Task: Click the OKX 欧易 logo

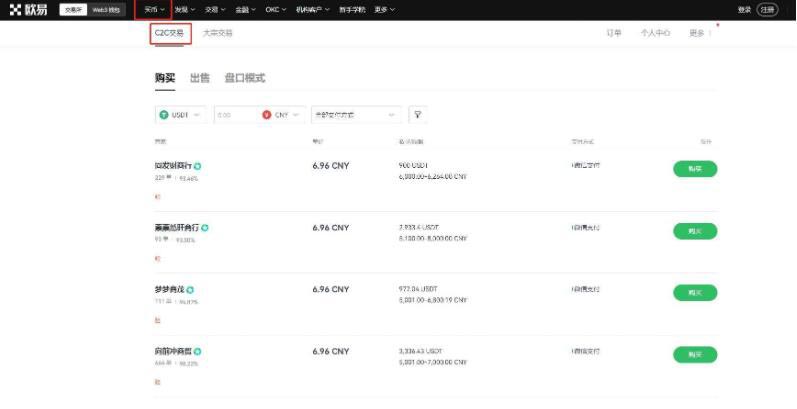Action: pyautogui.click(x=30, y=10)
